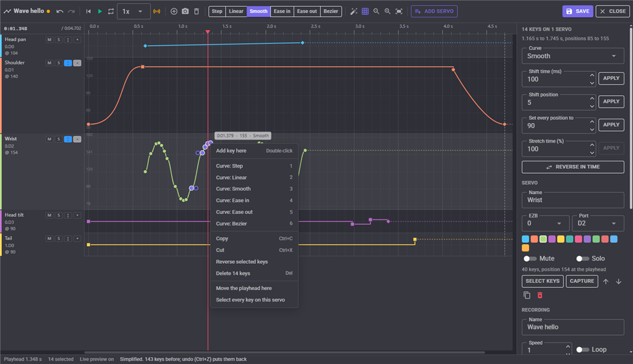Click the ADD SERVO button
This screenshot has height=364, width=633.
pyautogui.click(x=434, y=11)
